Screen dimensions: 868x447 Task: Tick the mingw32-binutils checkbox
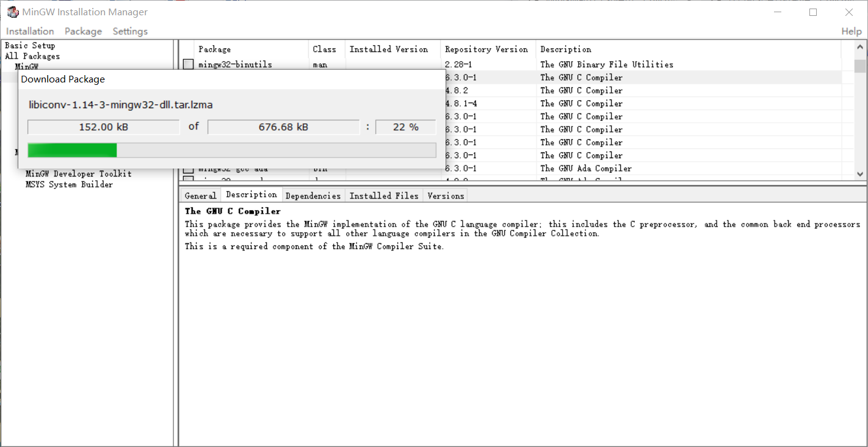pyautogui.click(x=189, y=64)
